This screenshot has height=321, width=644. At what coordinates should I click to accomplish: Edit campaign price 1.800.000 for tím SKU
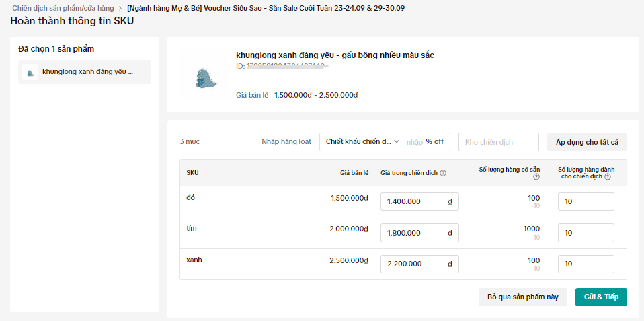tap(413, 233)
